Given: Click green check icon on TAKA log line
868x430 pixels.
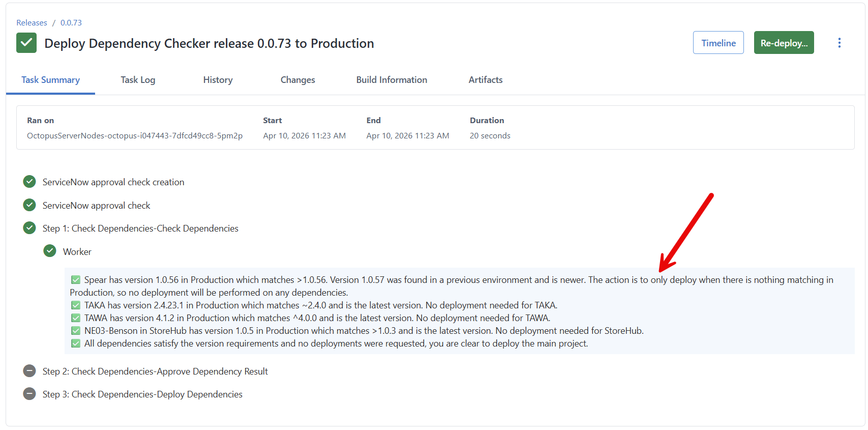Looking at the screenshot, I should [x=76, y=305].
